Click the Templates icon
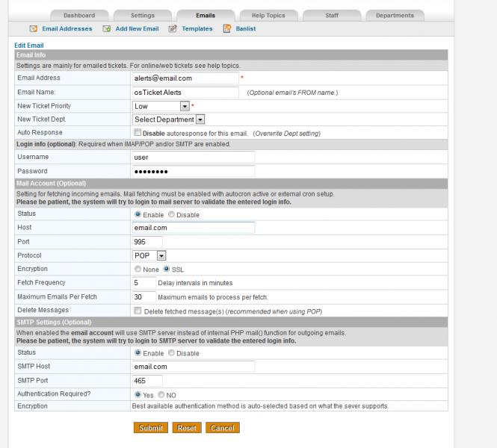Viewport: 497px width, 448px height. (x=173, y=29)
